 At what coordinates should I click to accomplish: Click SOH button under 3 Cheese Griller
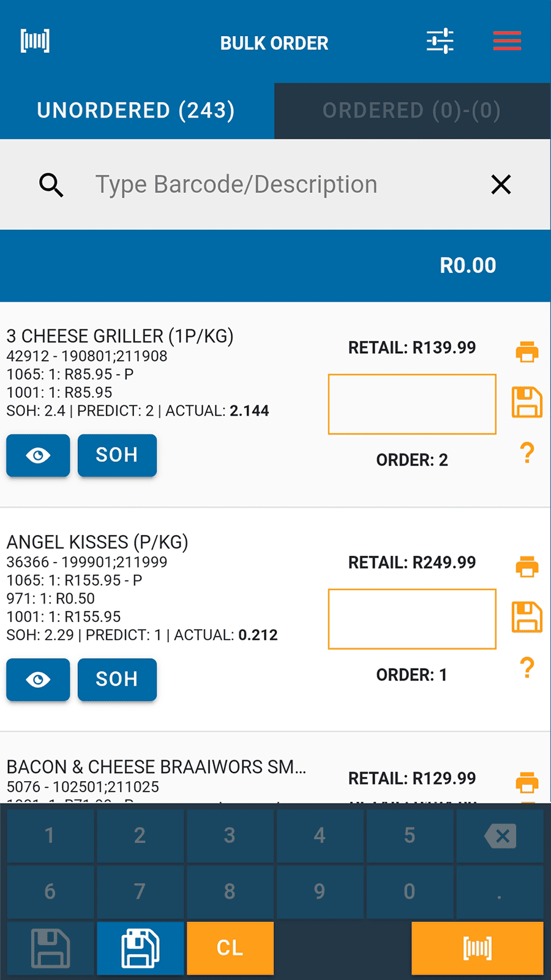(117, 455)
